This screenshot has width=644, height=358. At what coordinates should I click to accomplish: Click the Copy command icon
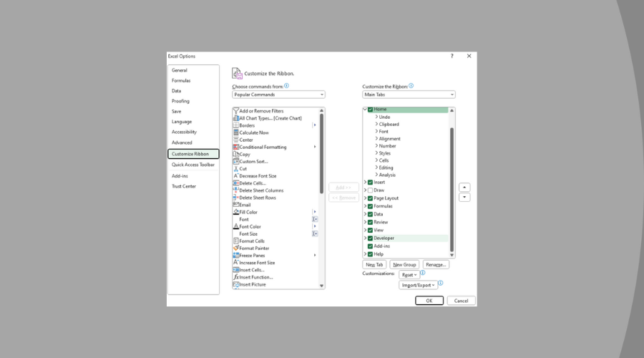coord(235,154)
